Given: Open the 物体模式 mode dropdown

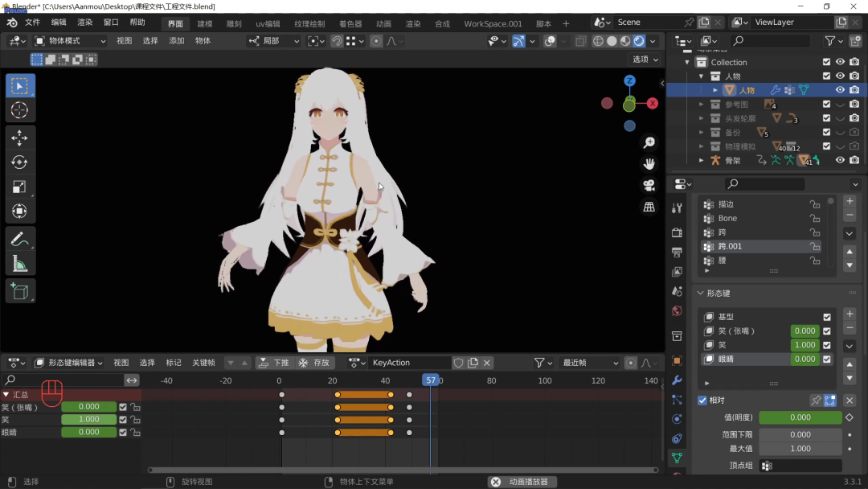Looking at the screenshot, I should pos(70,41).
